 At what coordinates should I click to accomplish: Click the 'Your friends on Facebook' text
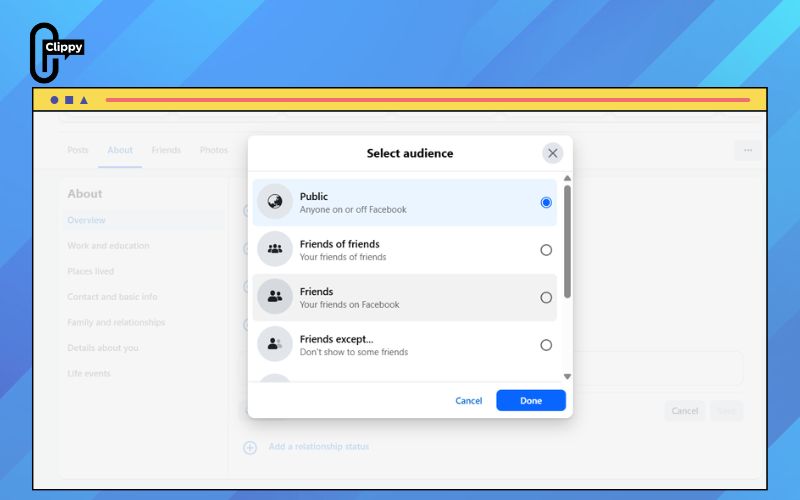349,305
